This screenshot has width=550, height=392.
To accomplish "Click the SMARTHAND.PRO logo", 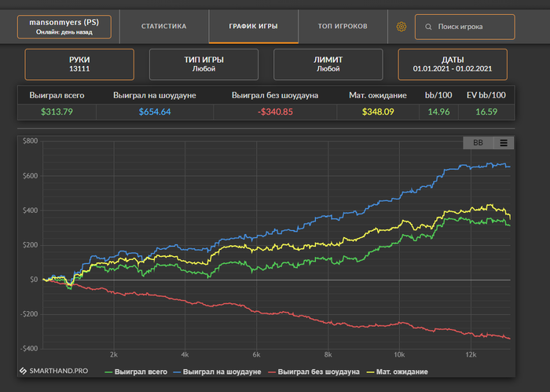I will [53, 371].
